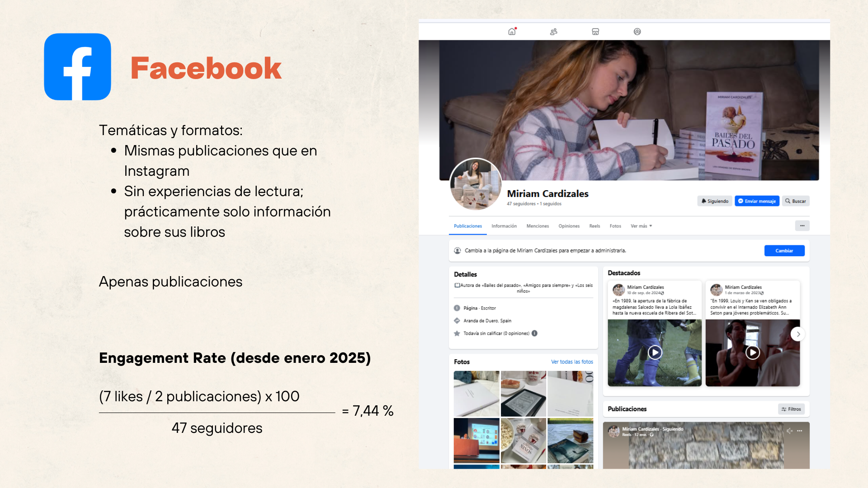Screen dimensions: 868x488
Task: Open the Marketplace icon in top bar
Action: coord(595,32)
